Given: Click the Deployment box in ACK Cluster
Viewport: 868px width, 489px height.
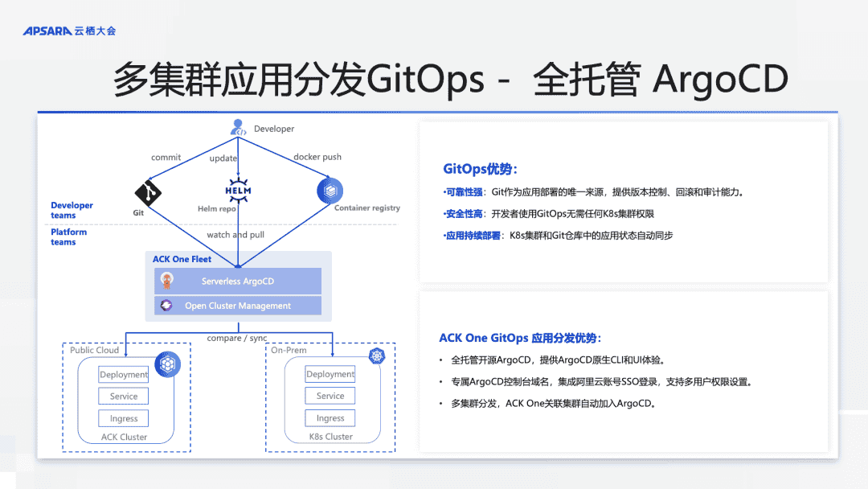Looking at the screenshot, I should click(123, 374).
